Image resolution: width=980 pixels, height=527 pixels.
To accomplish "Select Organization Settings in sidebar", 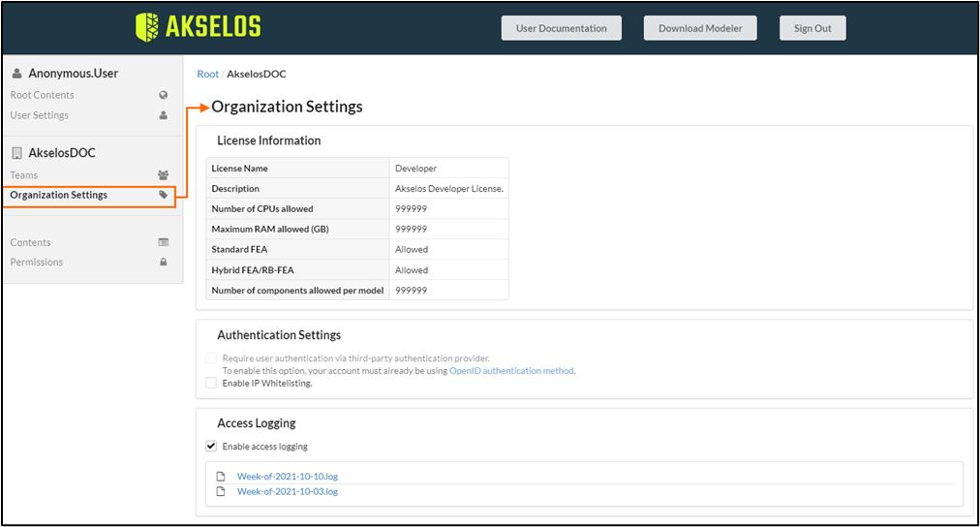I will coord(59,195).
